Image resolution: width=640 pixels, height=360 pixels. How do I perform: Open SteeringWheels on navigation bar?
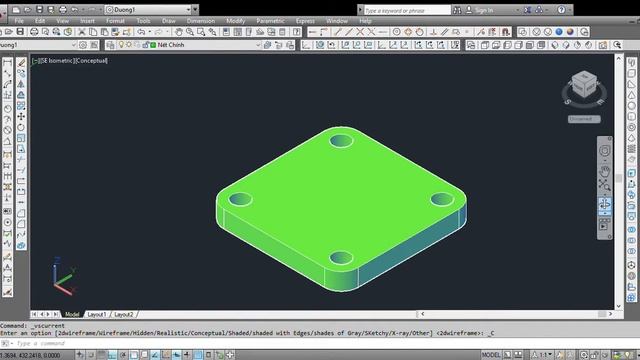click(x=604, y=151)
